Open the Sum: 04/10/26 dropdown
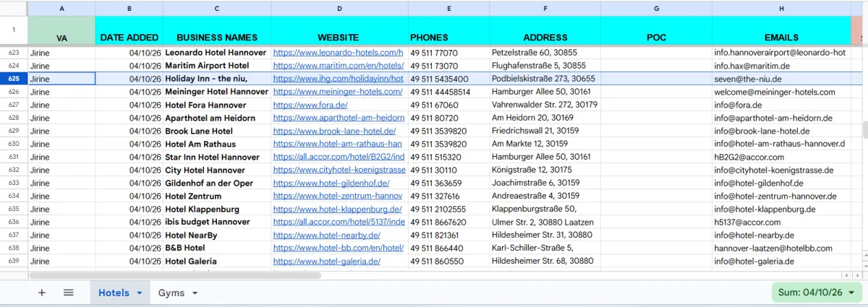 (817, 293)
